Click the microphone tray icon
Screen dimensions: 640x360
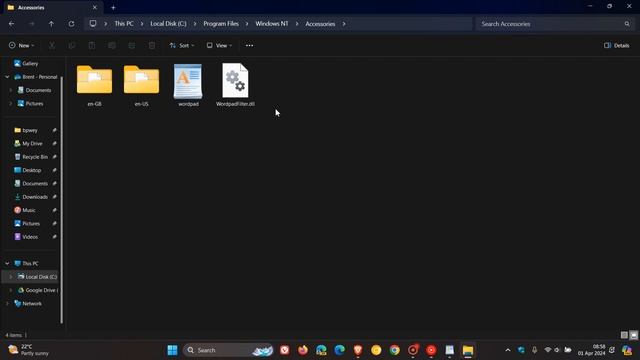pos(534,350)
